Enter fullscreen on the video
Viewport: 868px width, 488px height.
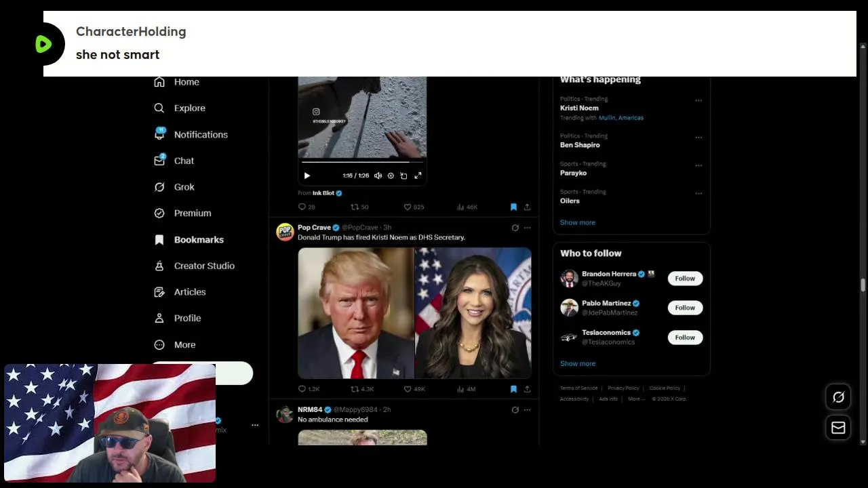tap(418, 176)
